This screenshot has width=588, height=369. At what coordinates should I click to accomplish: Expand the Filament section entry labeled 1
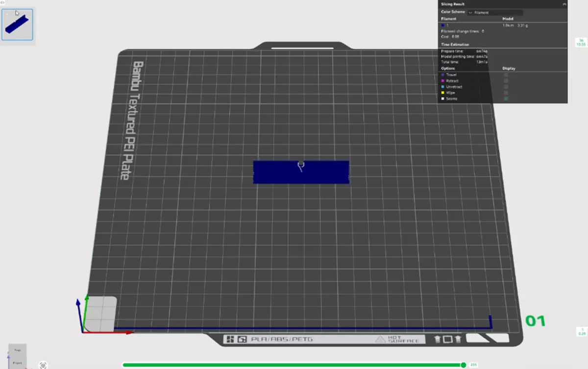pyautogui.click(x=447, y=25)
